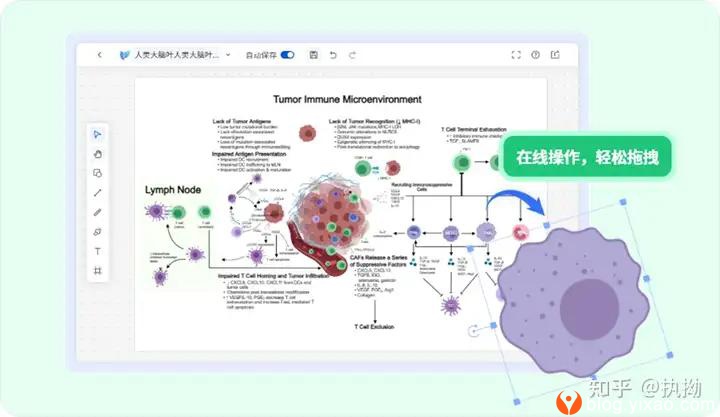Activate the hand pan tool
720x417 pixels.
click(97, 154)
